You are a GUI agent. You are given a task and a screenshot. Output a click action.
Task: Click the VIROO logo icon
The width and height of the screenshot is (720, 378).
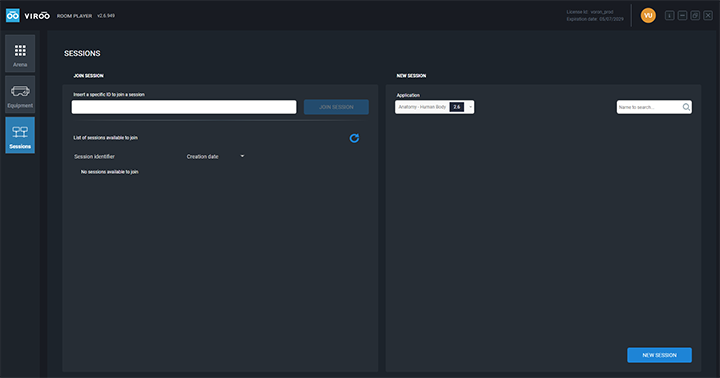click(x=12, y=15)
